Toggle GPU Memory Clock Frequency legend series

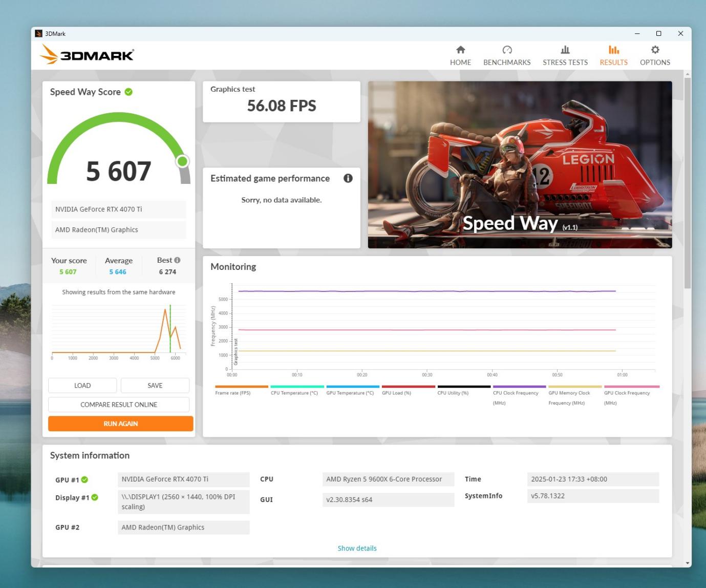(575, 395)
